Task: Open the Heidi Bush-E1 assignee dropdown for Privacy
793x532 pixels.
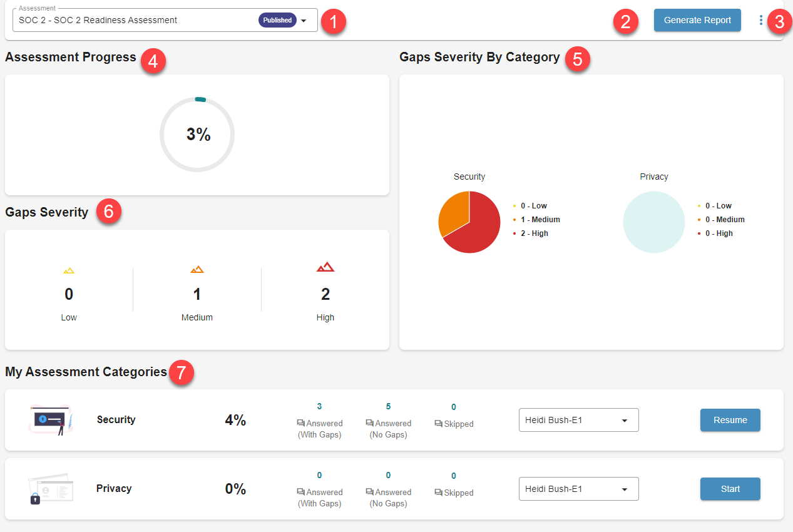Action: click(x=578, y=488)
